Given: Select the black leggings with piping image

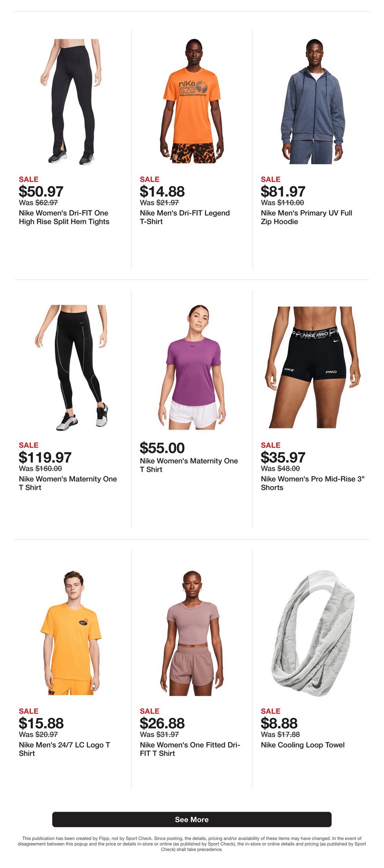Looking at the screenshot, I should tap(71, 368).
